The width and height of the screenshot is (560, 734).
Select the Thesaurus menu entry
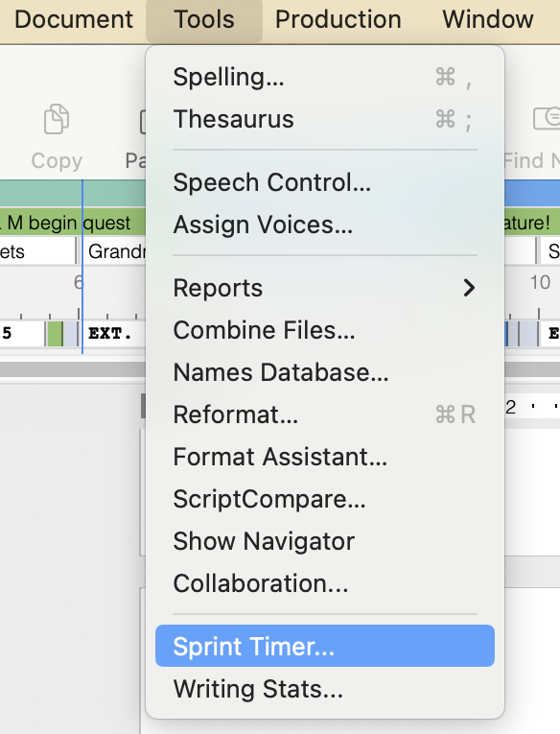click(x=325, y=119)
